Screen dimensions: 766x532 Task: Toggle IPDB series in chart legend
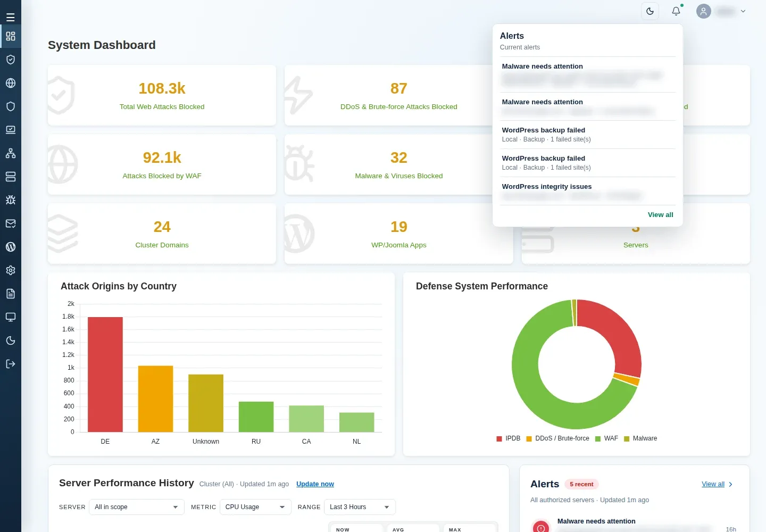point(508,438)
